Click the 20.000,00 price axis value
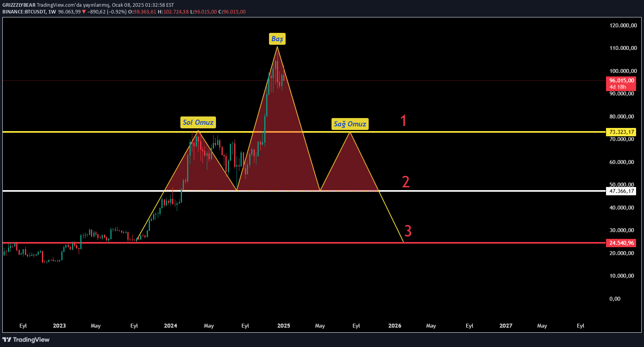Image resolution: width=644 pixels, height=347 pixels. click(622, 253)
